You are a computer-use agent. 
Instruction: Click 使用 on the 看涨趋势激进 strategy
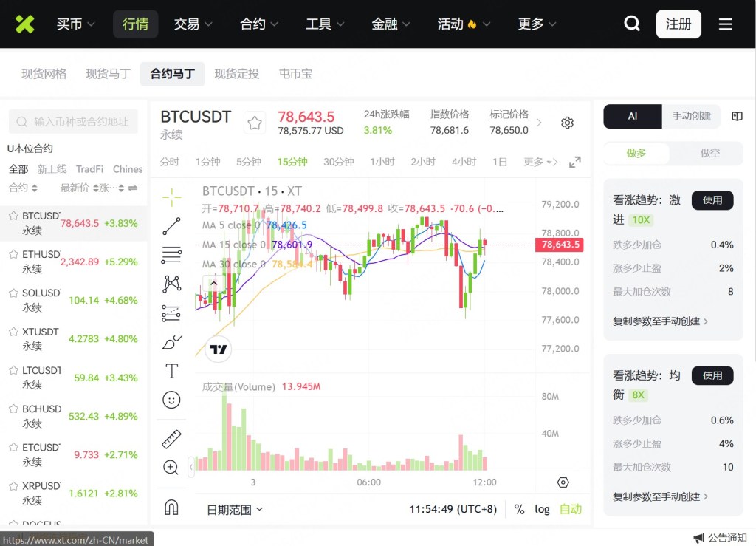(x=712, y=200)
